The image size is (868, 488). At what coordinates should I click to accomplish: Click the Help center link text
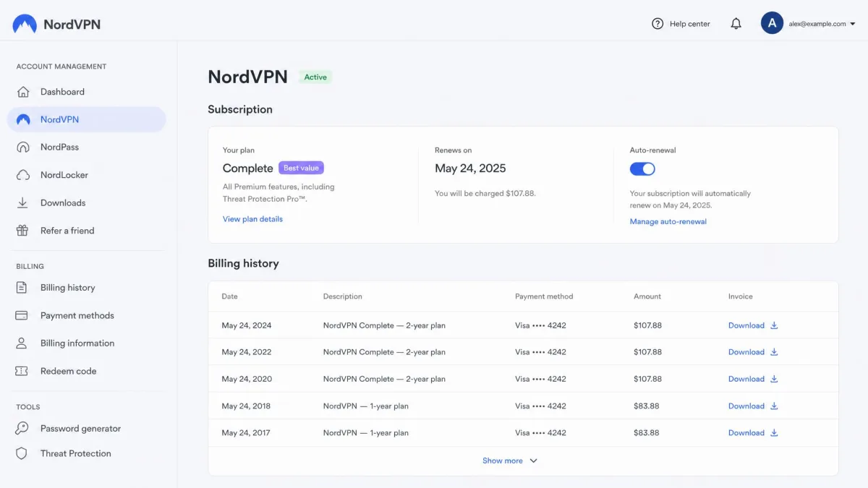689,24
